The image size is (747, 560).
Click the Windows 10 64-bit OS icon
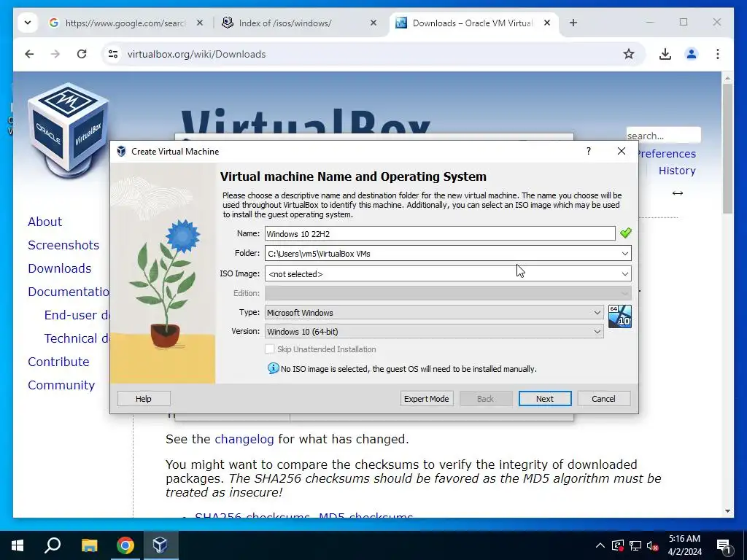(620, 316)
